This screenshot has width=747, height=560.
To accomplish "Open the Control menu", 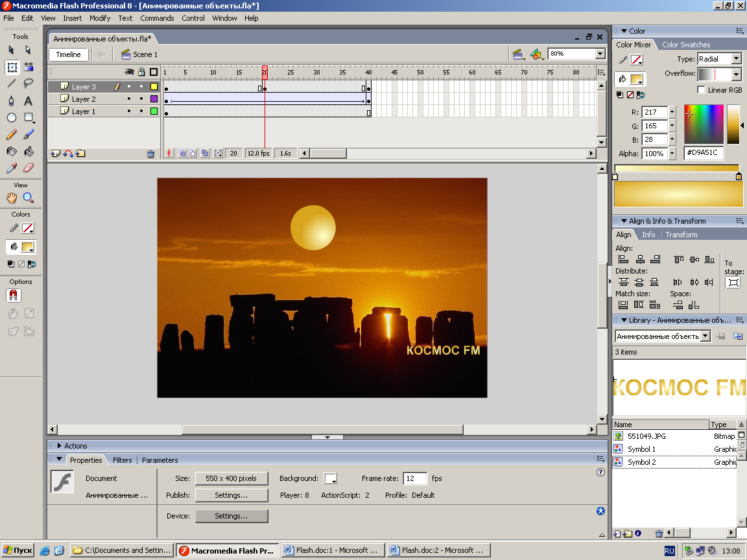I will coord(193,18).
